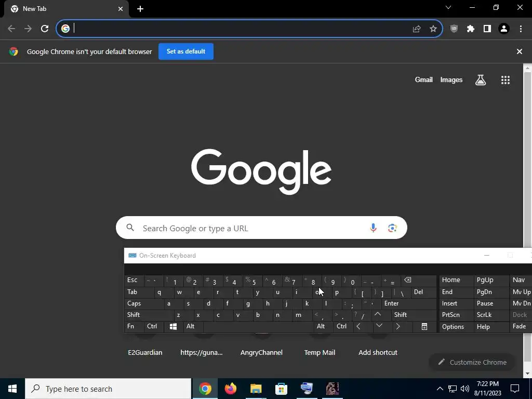Open Search Labs flask icon
Screen dimensions: 532x399
click(481, 80)
